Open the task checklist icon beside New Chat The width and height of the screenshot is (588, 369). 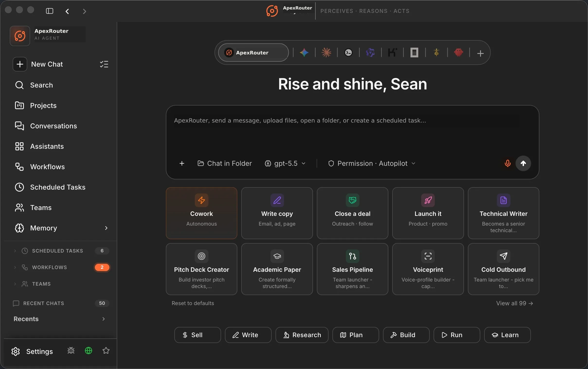[104, 64]
